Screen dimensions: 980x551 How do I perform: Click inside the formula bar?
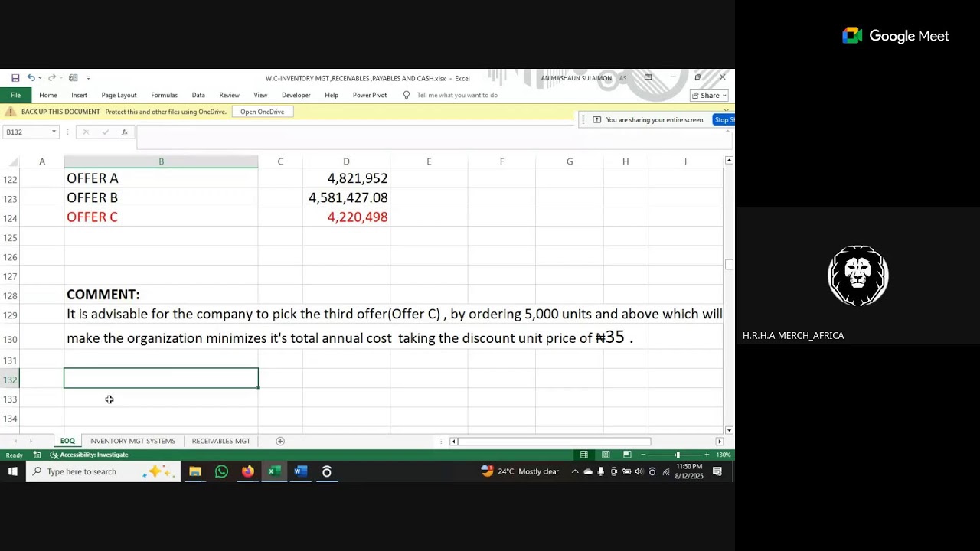(x=433, y=138)
